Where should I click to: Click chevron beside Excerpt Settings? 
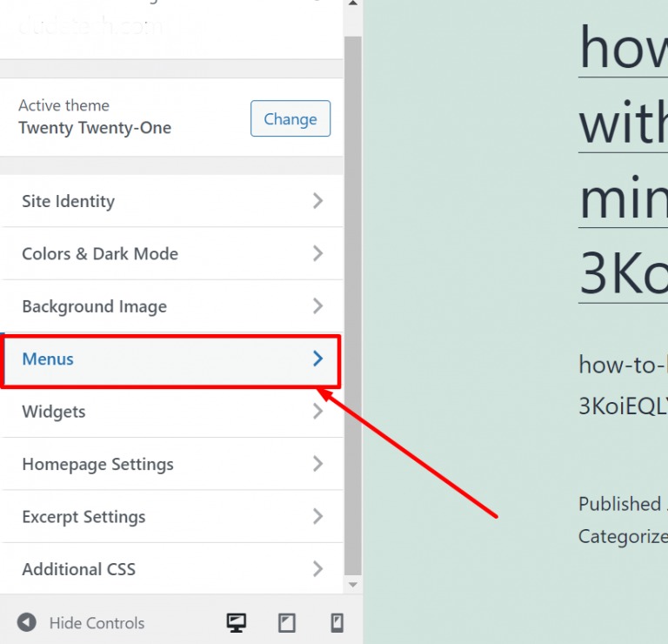tap(317, 517)
